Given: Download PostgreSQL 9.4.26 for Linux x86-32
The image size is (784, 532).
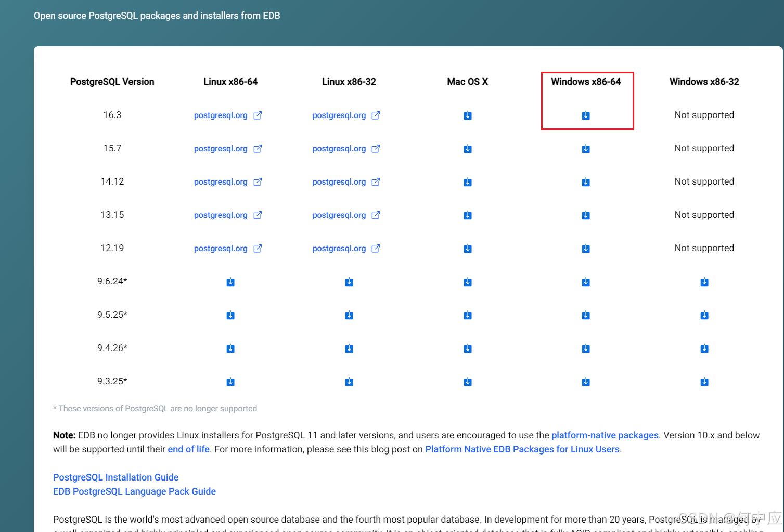Looking at the screenshot, I should point(349,348).
